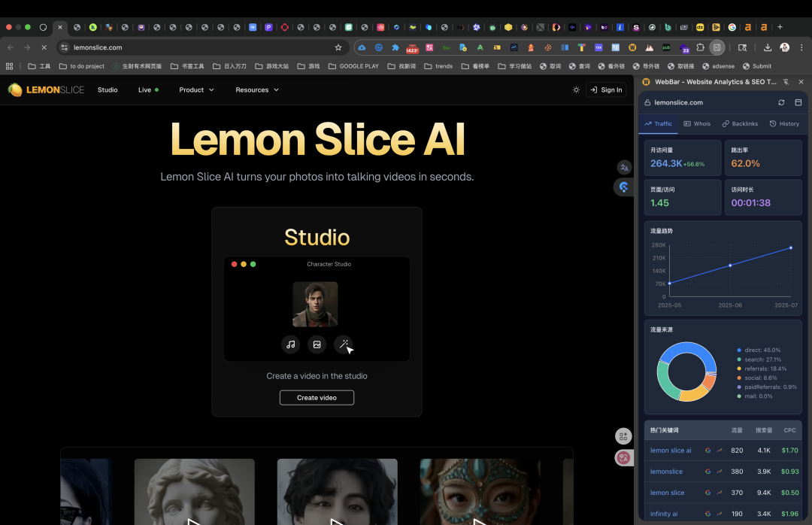Click Google icon for lemon slice keyword

[707, 493]
